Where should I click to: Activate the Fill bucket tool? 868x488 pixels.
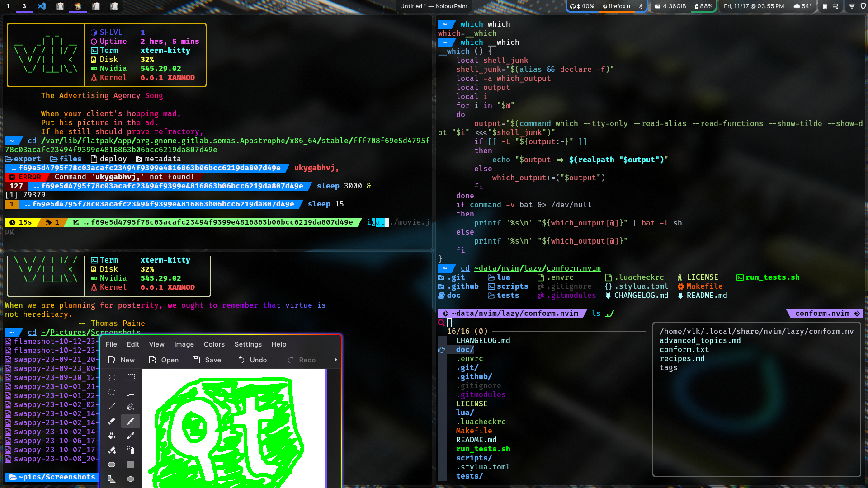click(112, 436)
